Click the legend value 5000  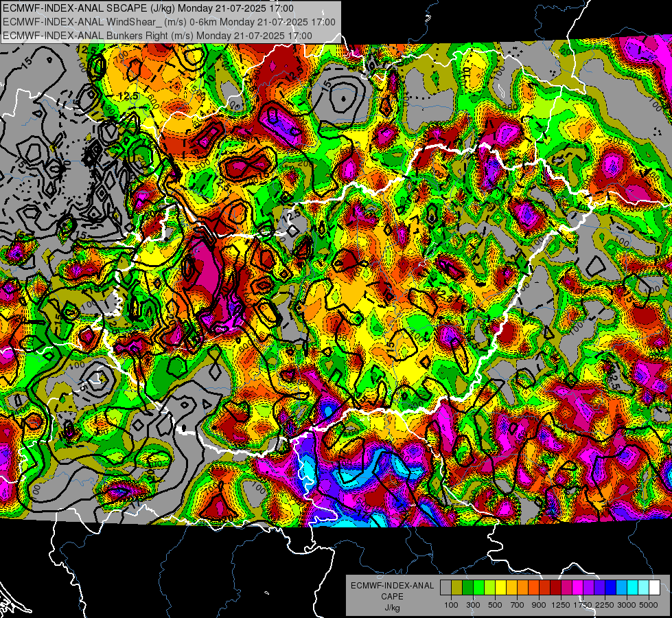coord(649,605)
